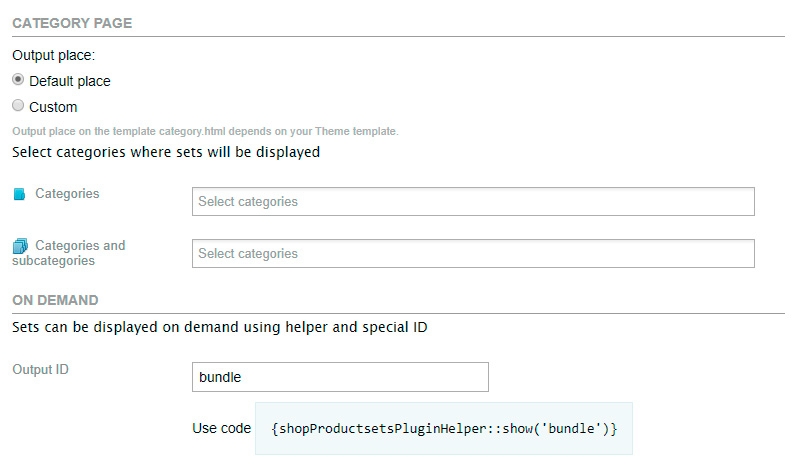Click the grey category.html template hint text
801x470 pixels.
(x=205, y=131)
